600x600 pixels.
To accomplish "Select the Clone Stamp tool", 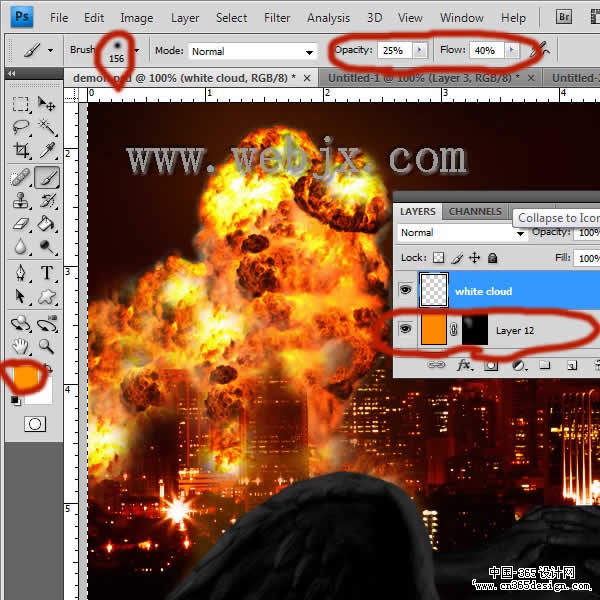I will point(20,201).
